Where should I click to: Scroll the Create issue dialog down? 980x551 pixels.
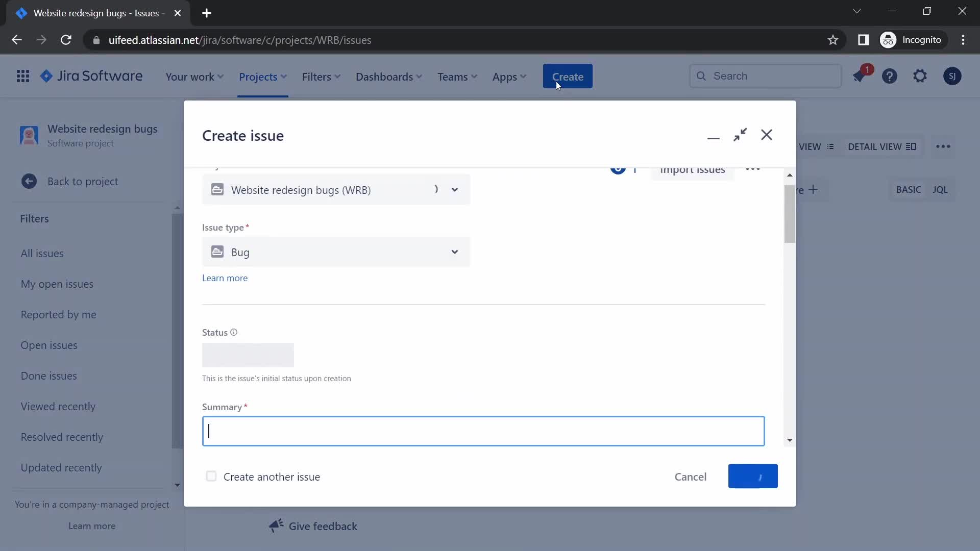[789, 440]
